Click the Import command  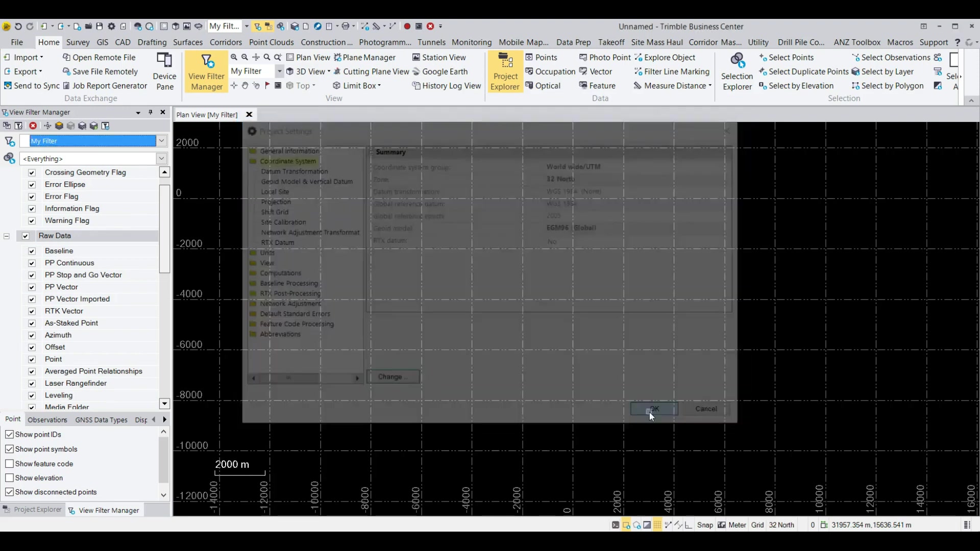coord(24,58)
